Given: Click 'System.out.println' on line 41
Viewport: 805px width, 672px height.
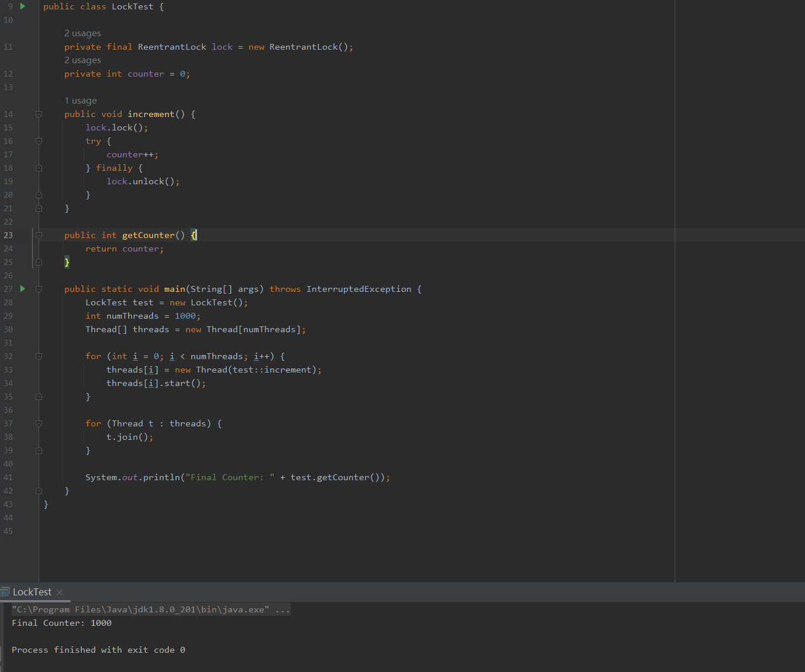Looking at the screenshot, I should click(x=133, y=477).
